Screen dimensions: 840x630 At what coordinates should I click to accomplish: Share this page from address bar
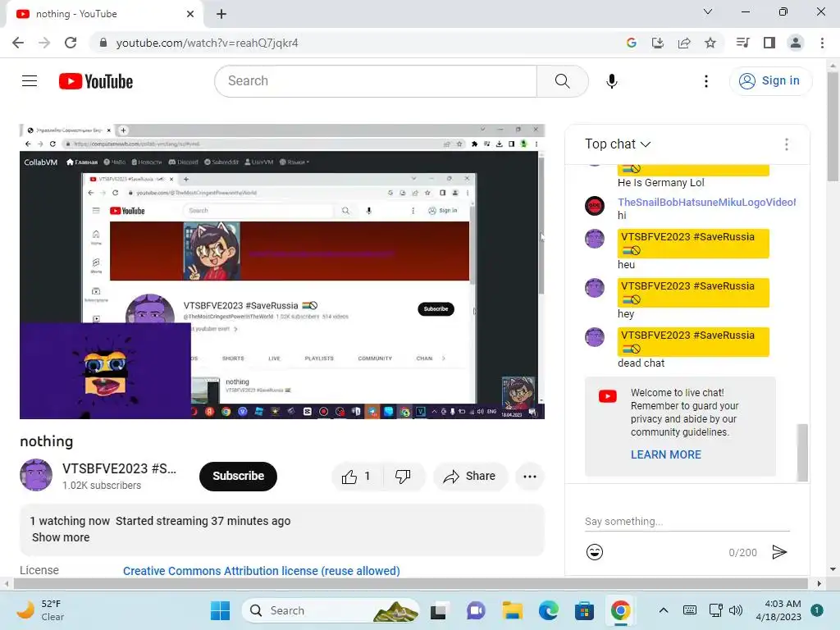[x=684, y=43]
